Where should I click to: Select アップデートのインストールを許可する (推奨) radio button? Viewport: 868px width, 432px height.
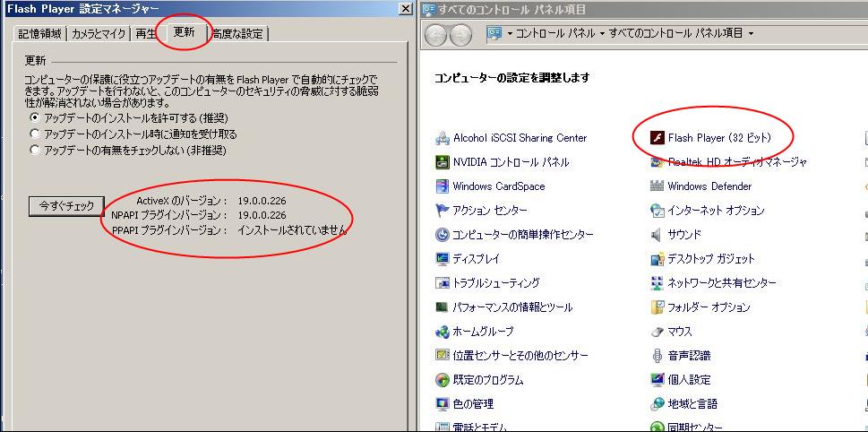pos(35,118)
